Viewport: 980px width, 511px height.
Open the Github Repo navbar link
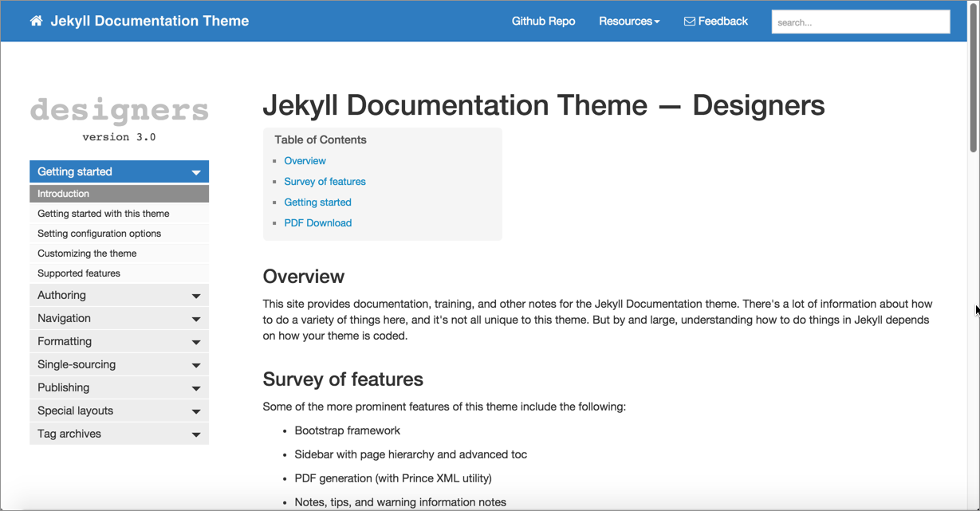(x=543, y=22)
